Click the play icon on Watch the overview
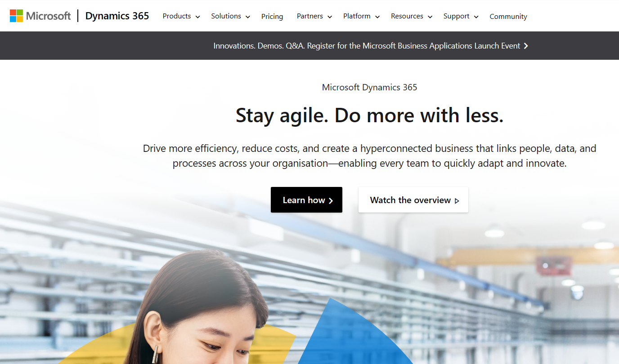 tap(456, 200)
